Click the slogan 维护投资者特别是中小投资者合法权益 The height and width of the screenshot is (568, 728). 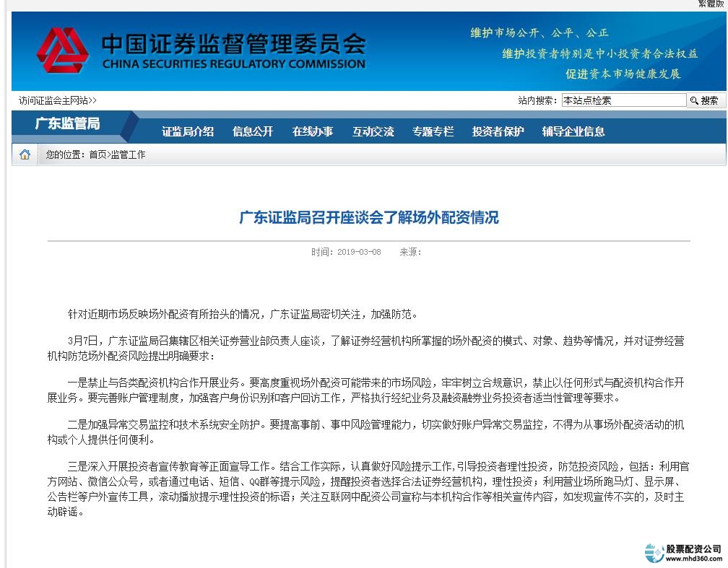[x=600, y=53]
